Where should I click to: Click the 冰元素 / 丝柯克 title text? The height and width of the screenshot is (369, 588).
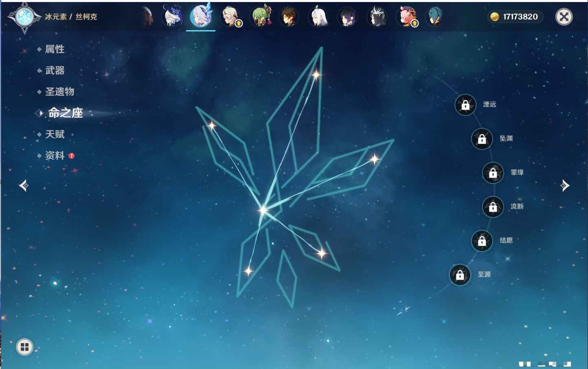click(x=71, y=17)
